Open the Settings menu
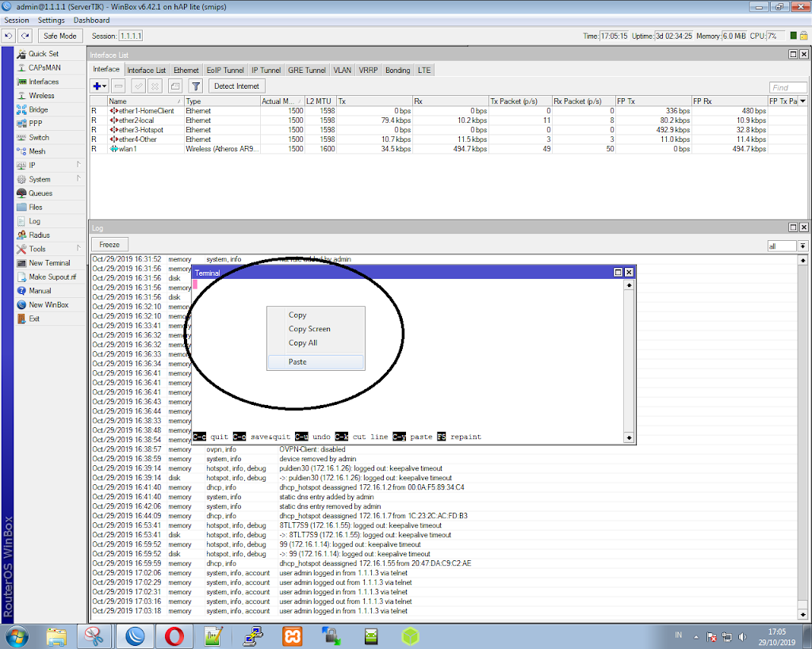Screen dimensions: 812x649 click(52, 20)
